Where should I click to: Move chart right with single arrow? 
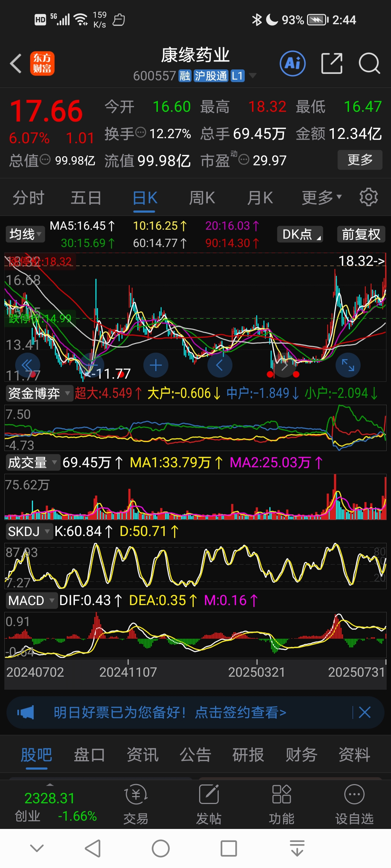284,365
